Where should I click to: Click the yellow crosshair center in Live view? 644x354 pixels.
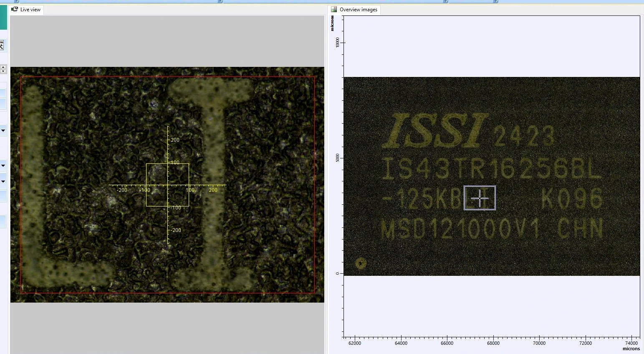pyautogui.click(x=168, y=185)
